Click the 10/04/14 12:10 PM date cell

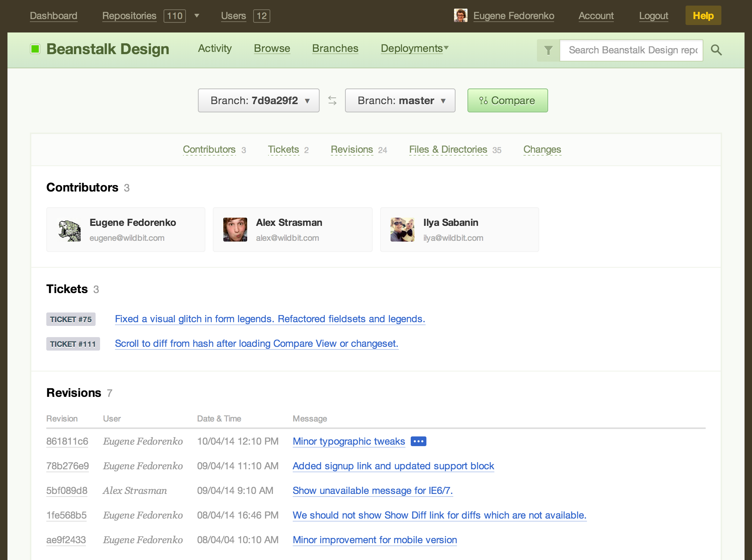tap(238, 441)
